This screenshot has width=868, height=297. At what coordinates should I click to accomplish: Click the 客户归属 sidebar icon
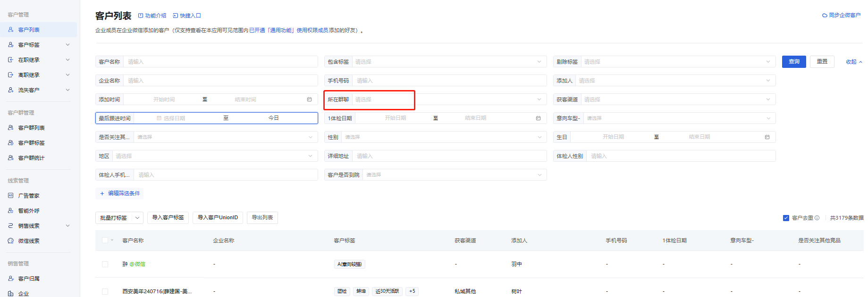[x=11, y=279]
